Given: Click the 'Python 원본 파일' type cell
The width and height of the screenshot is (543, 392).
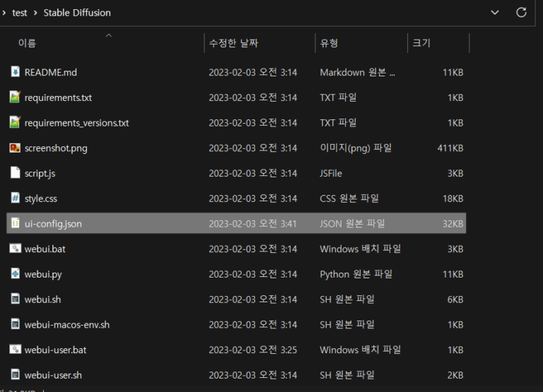Looking at the screenshot, I should (356, 274).
